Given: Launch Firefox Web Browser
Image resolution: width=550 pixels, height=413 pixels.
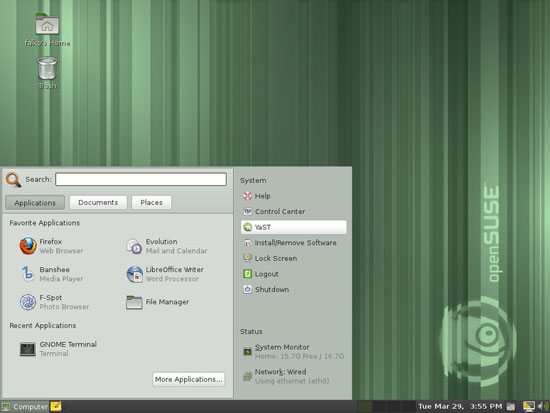Looking at the screenshot, I should [x=52, y=246].
